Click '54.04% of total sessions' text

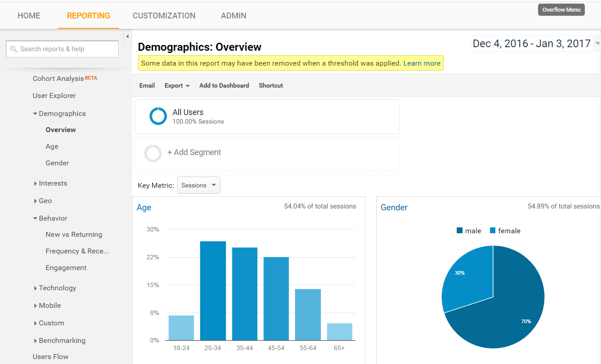(320, 206)
